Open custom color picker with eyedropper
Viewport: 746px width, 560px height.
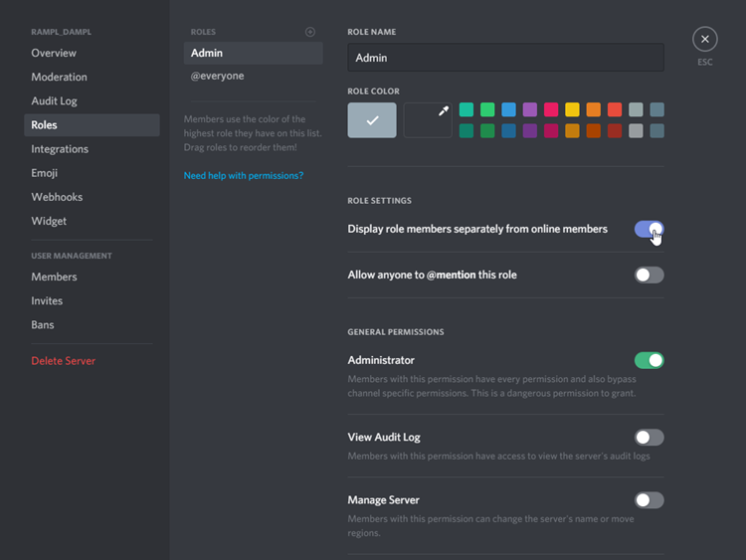pos(428,120)
